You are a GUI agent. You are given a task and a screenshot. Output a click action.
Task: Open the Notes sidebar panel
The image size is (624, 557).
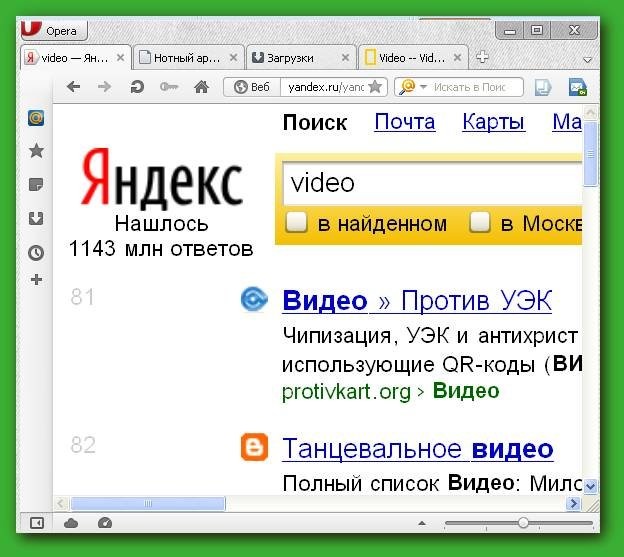click(36, 185)
